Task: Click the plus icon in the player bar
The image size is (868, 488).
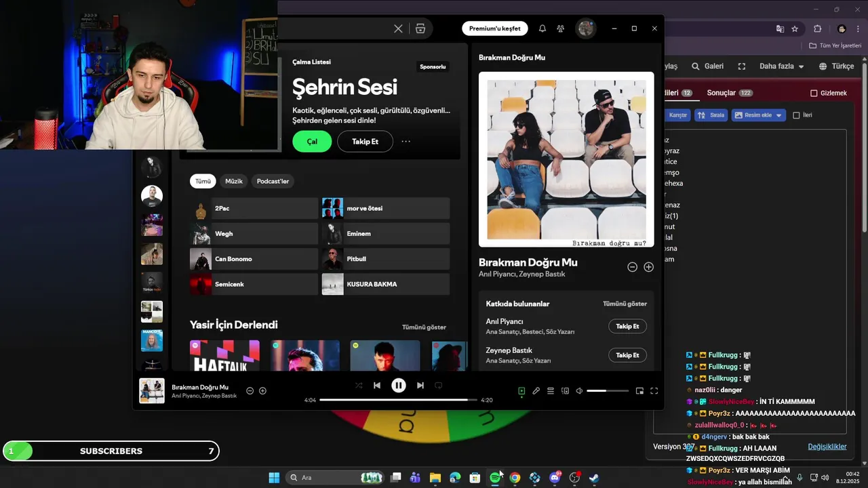Action: pos(262,390)
